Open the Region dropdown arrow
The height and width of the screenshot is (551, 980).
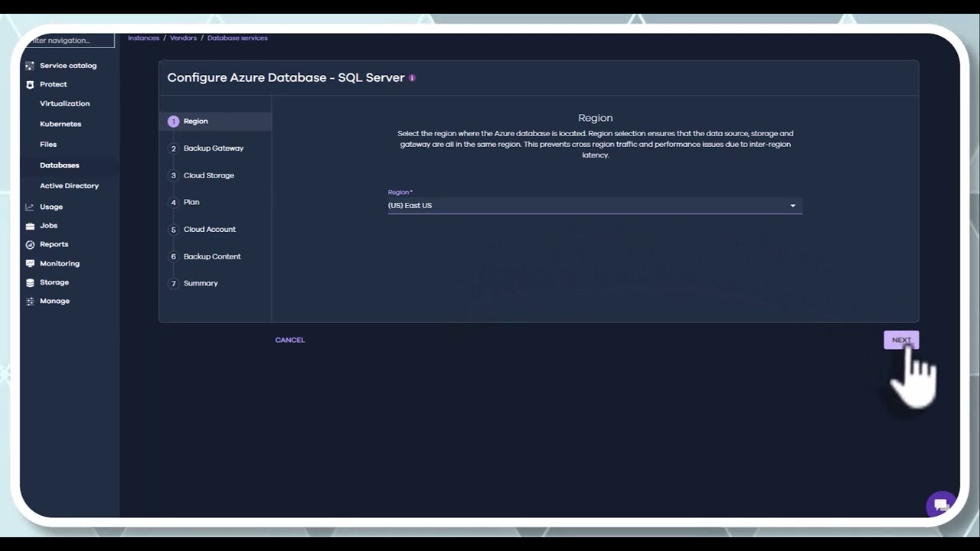(792, 205)
